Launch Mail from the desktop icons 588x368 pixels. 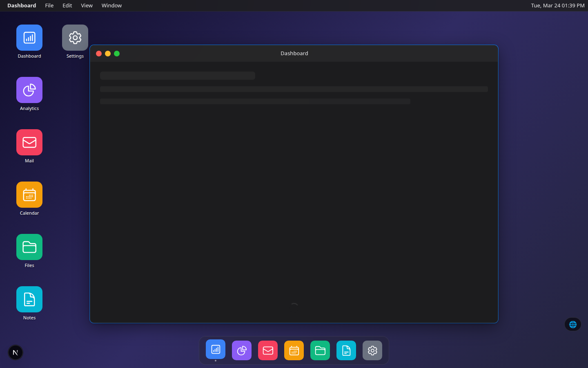pyautogui.click(x=29, y=142)
